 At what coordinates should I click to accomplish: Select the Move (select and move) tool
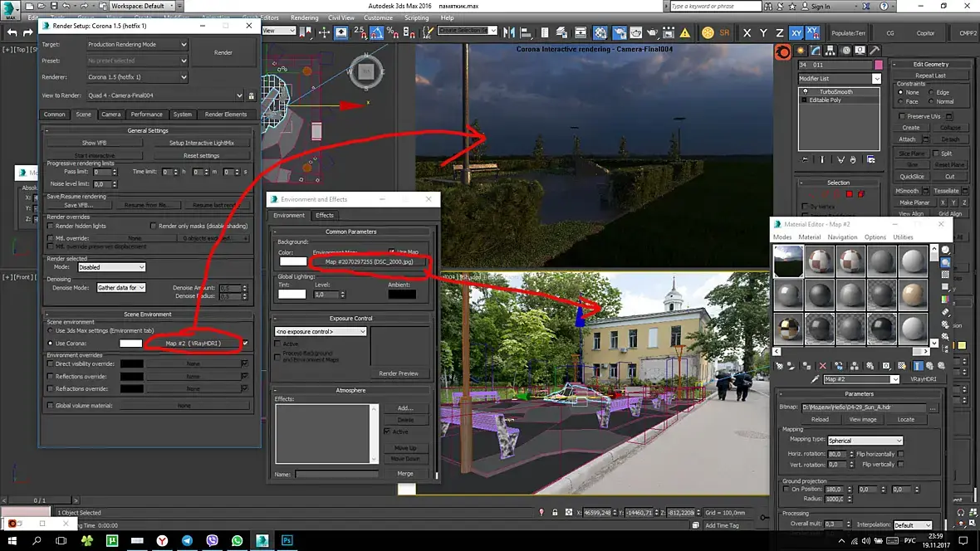324,32
